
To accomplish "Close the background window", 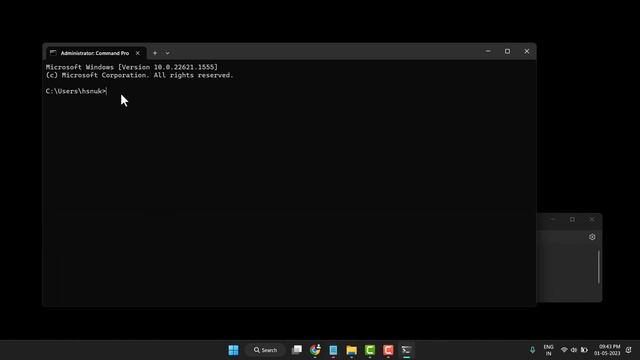I will tap(592, 220).
